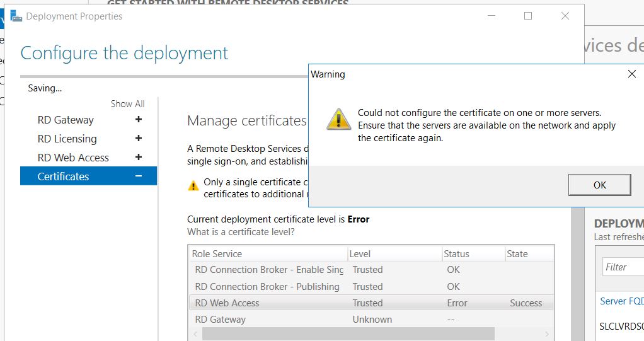644x341 pixels.
Task: Collapse the Certificates section
Action: point(139,176)
